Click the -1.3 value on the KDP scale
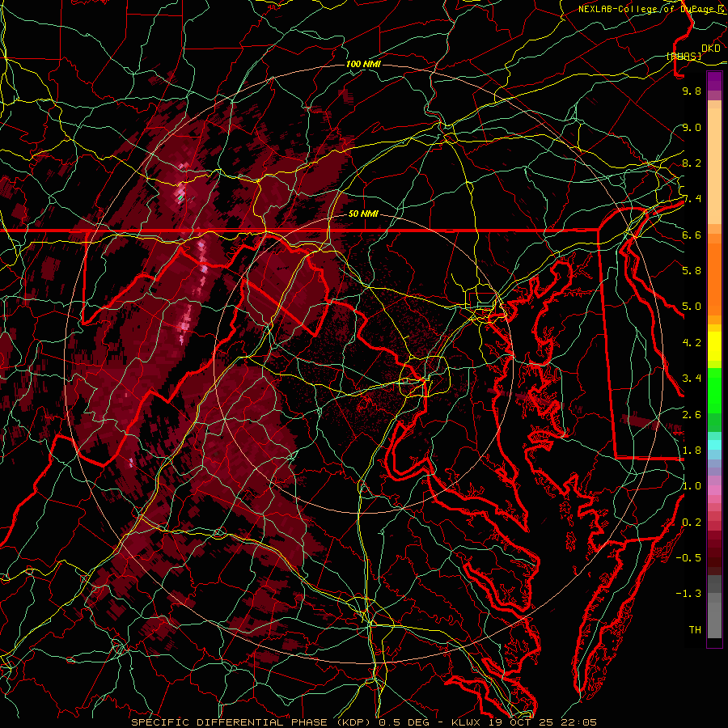The height and width of the screenshot is (728, 728). point(688,594)
